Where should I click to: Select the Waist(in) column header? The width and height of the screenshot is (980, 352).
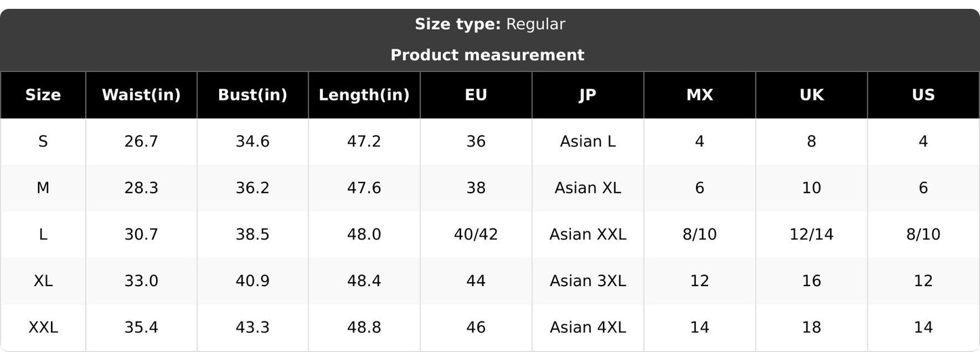point(141,95)
